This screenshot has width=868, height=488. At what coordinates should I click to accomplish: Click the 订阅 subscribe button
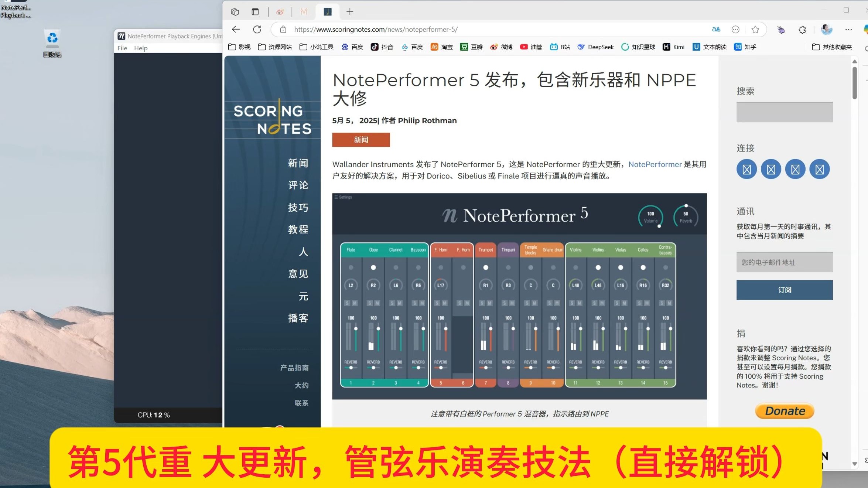785,290
